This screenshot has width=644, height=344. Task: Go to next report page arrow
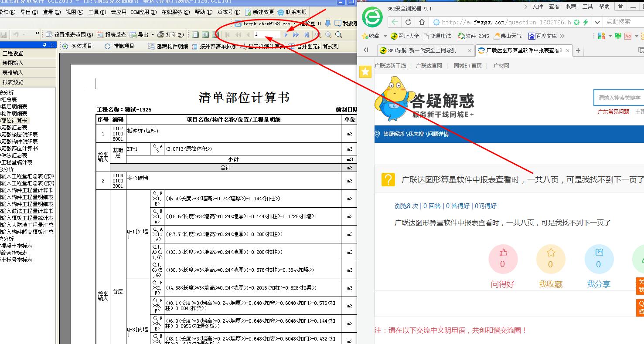(x=286, y=35)
